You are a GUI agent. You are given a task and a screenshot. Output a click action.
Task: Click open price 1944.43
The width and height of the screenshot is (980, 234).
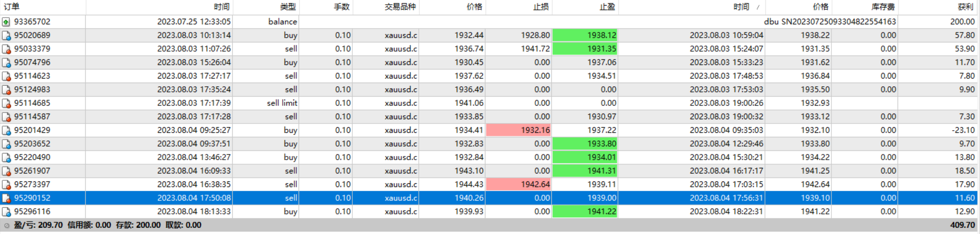(x=469, y=184)
